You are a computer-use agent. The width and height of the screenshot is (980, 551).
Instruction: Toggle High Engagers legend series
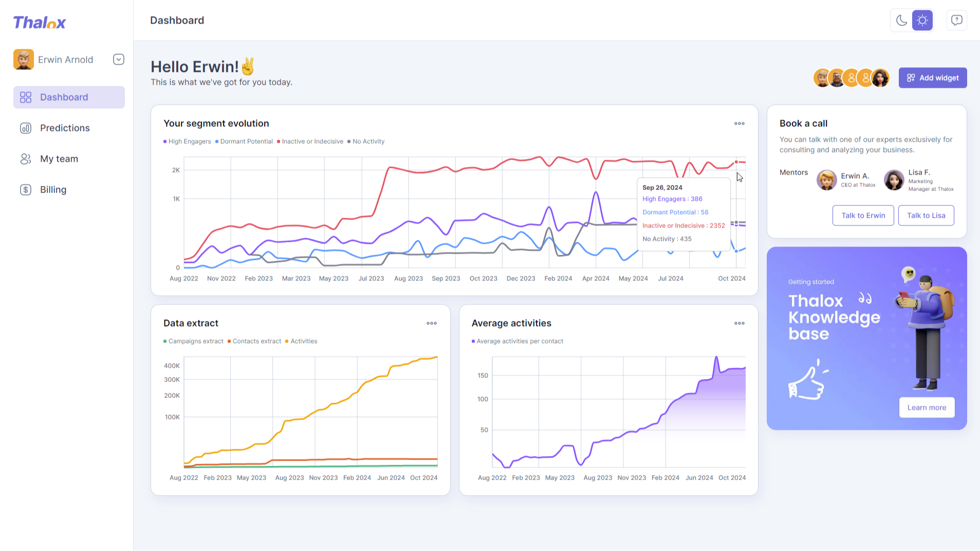point(187,142)
